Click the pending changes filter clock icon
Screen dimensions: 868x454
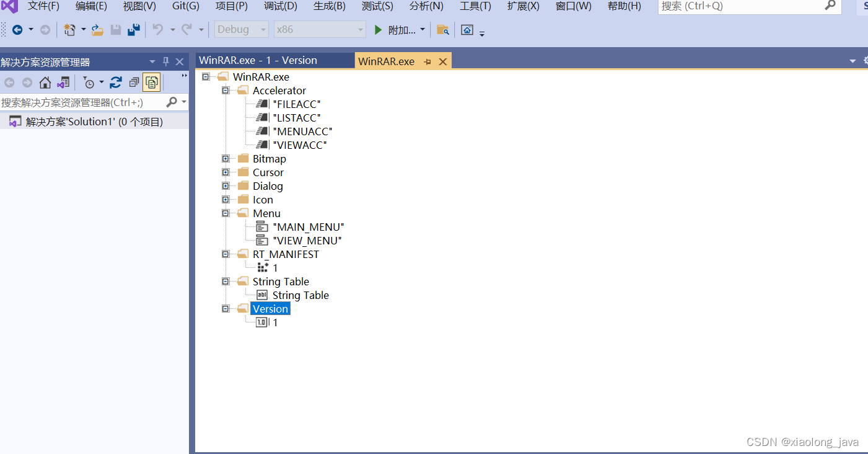pos(89,82)
